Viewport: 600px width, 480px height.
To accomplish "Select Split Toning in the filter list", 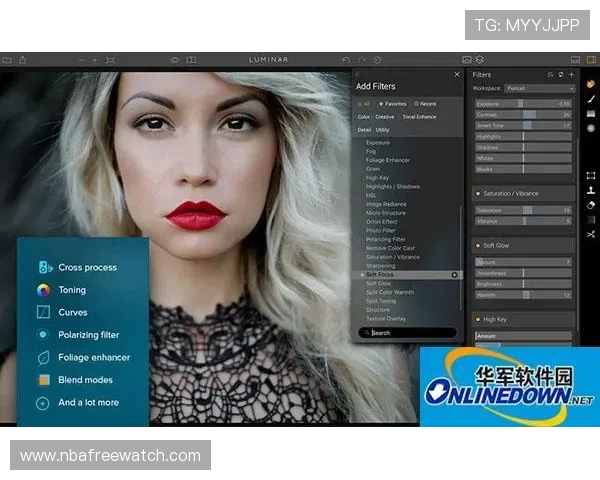I will point(381,301).
